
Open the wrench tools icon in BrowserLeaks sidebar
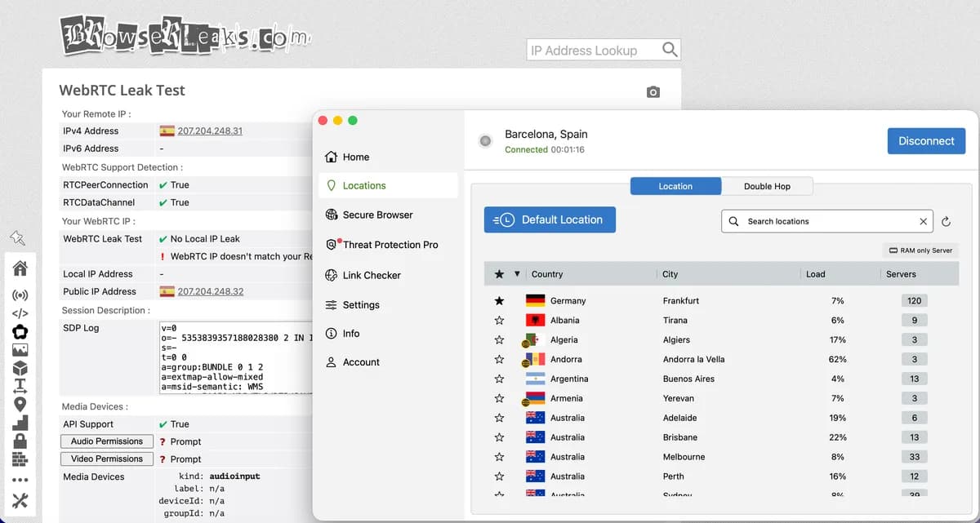[20, 501]
